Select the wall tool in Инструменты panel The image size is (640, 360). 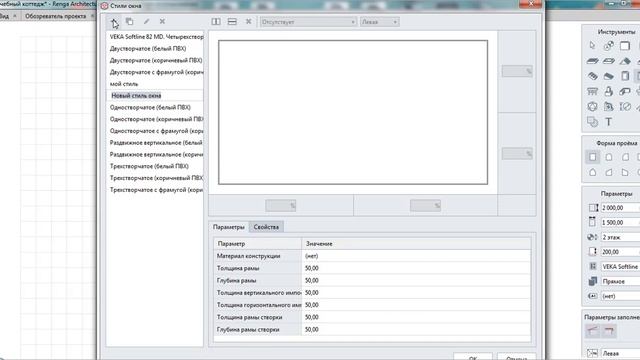pos(625,46)
